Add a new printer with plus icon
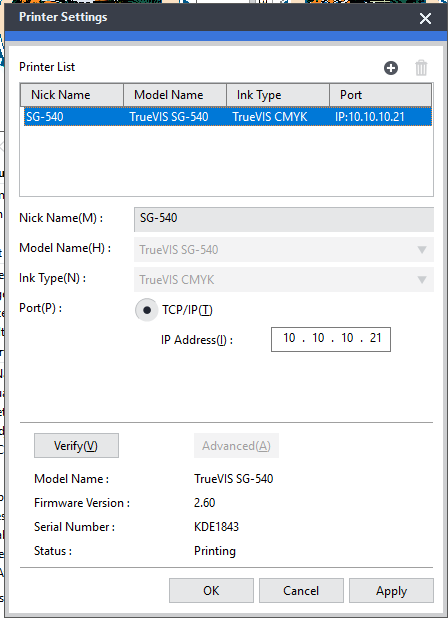 click(391, 68)
